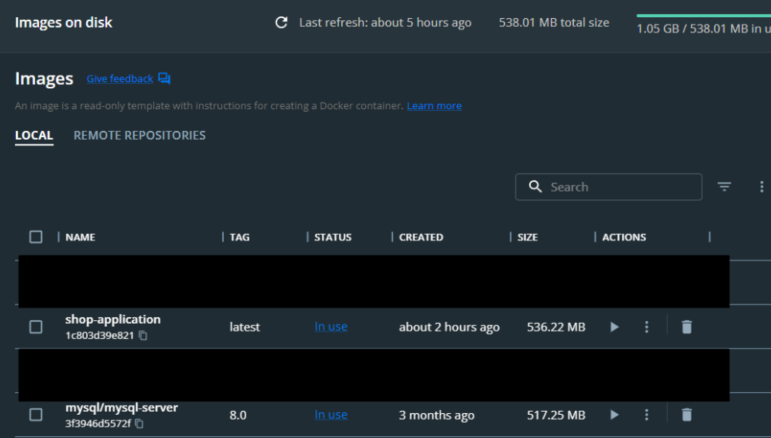The width and height of the screenshot is (771, 438).
Task: Click the refresh icon beside Last refresh
Action: (x=281, y=23)
